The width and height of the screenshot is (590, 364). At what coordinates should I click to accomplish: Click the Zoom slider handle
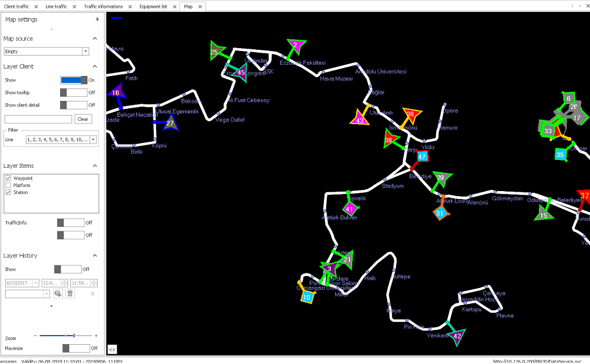(74, 336)
